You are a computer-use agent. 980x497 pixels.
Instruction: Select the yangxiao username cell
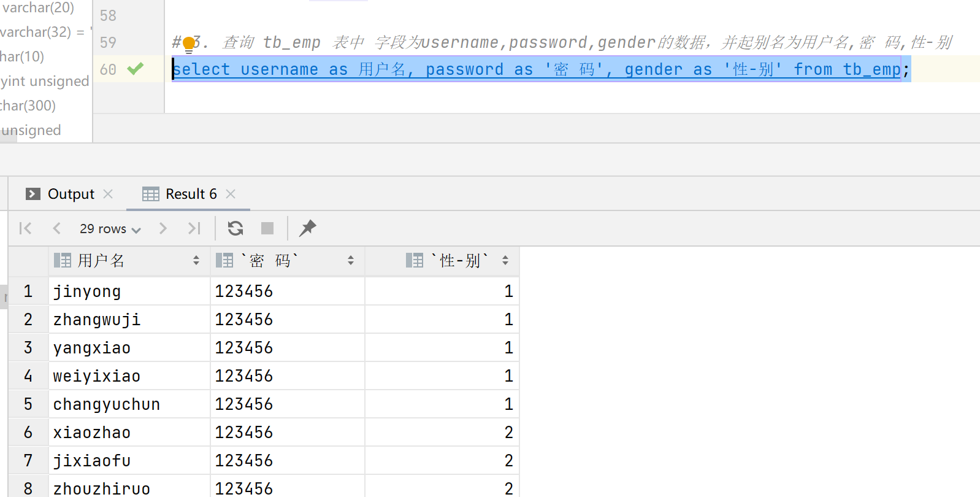click(129, 348)
